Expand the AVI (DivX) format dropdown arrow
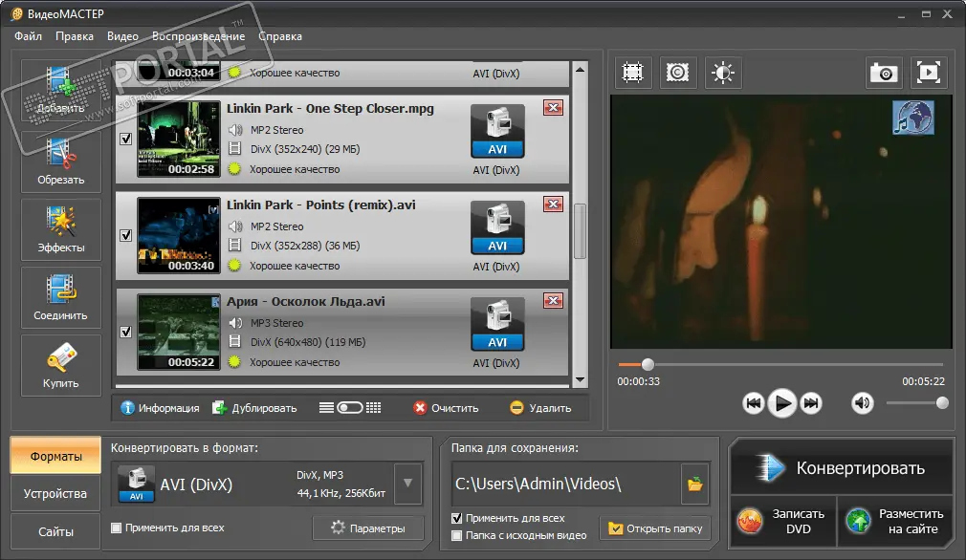The height and width of the screenshot is (560, 966). tap(408, 484)
